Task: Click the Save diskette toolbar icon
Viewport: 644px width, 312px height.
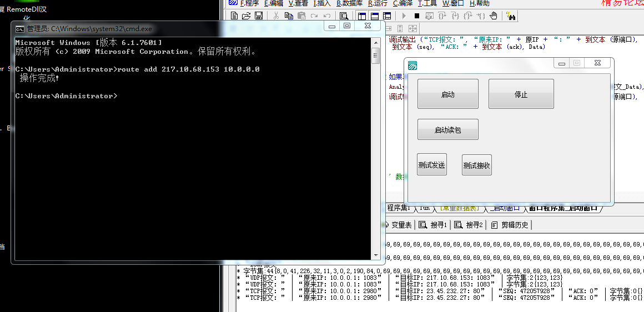Action: coord(259,16)
